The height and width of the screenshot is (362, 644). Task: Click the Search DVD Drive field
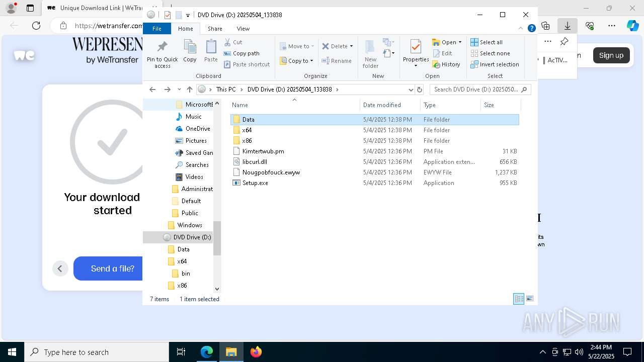click(x=480, y=89)
